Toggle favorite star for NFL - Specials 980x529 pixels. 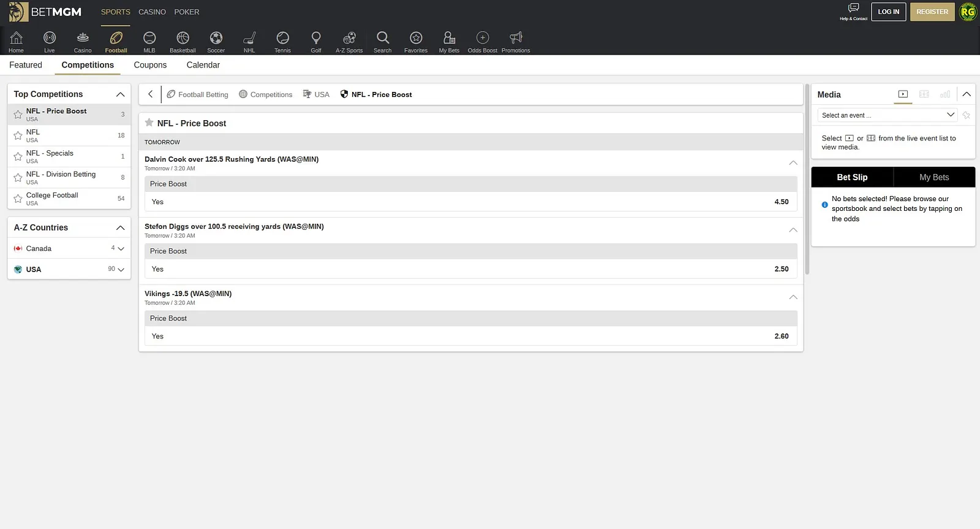click(x=18, y=156)
